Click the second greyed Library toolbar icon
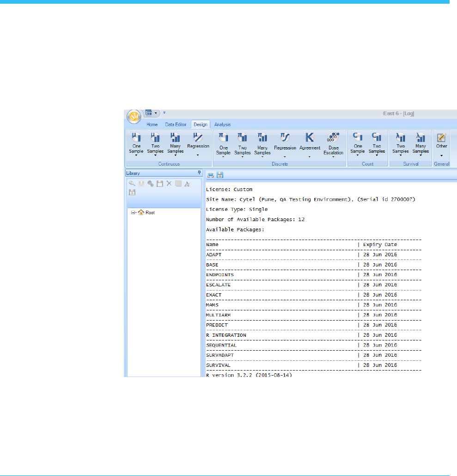The width and height of the screenshot is (457, 476). [141, 183]
